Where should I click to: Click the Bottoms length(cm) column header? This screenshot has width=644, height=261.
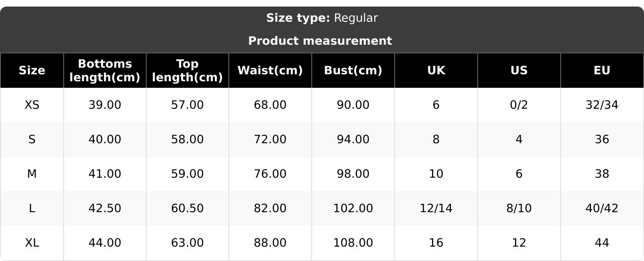105,71
